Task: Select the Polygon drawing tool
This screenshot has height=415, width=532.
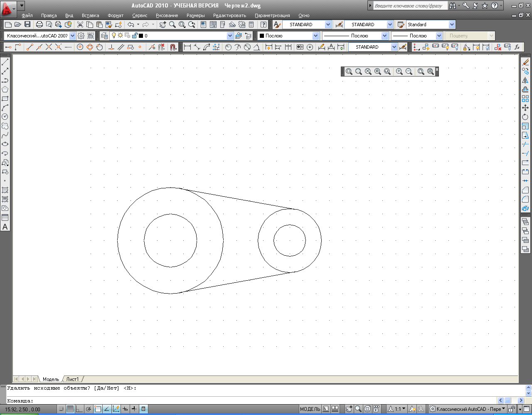Action: tap(5, 89)
